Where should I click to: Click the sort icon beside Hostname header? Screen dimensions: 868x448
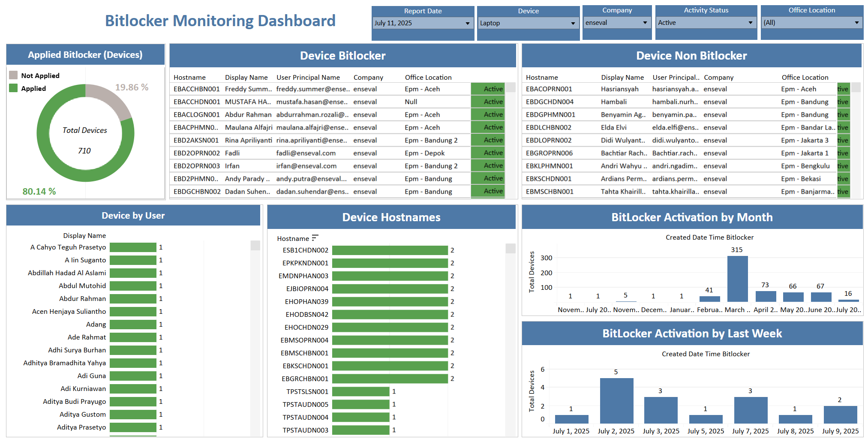(315, 238)
